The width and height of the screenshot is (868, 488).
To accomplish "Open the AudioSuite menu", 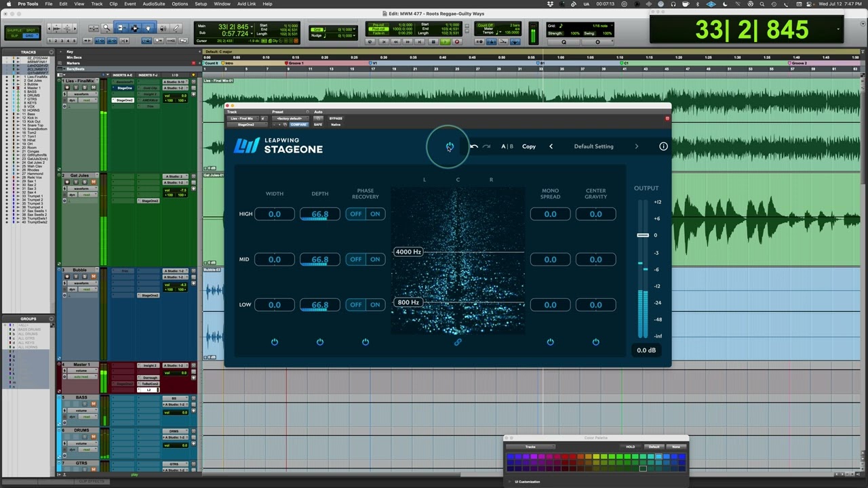I will [154, 4].
